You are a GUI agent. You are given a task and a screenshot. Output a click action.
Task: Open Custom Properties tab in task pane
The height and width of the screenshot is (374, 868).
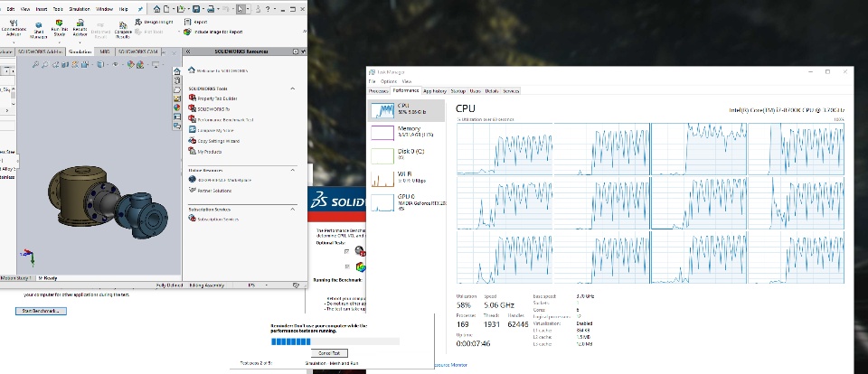tap(177, 117)
